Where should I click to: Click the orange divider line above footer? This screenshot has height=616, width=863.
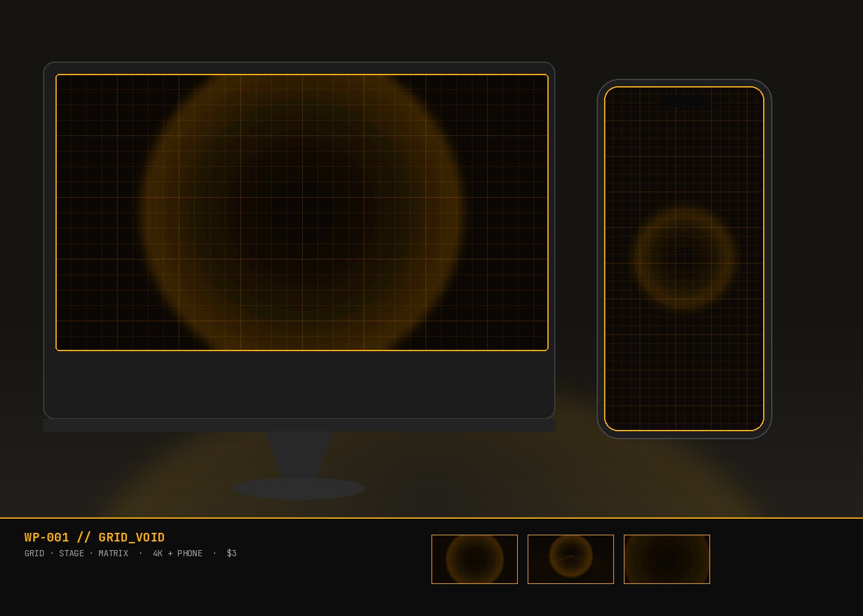[431, 518]
